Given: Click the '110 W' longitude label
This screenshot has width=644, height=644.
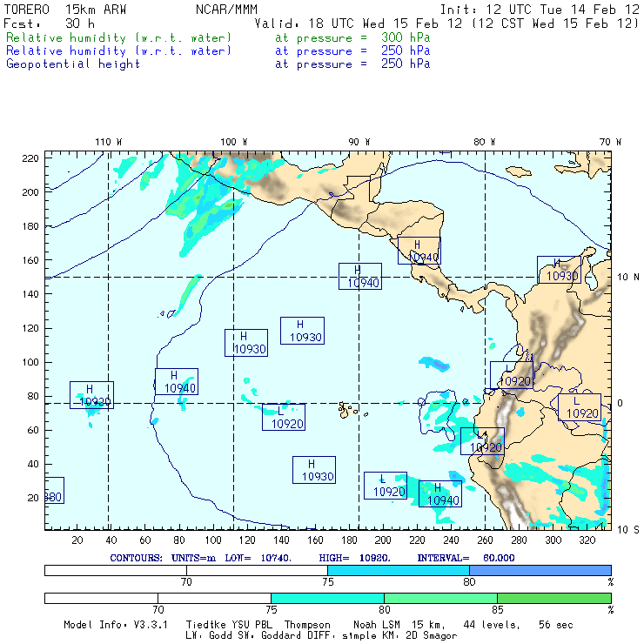Looking at the screenshot, I should click(x=109, y=142).
